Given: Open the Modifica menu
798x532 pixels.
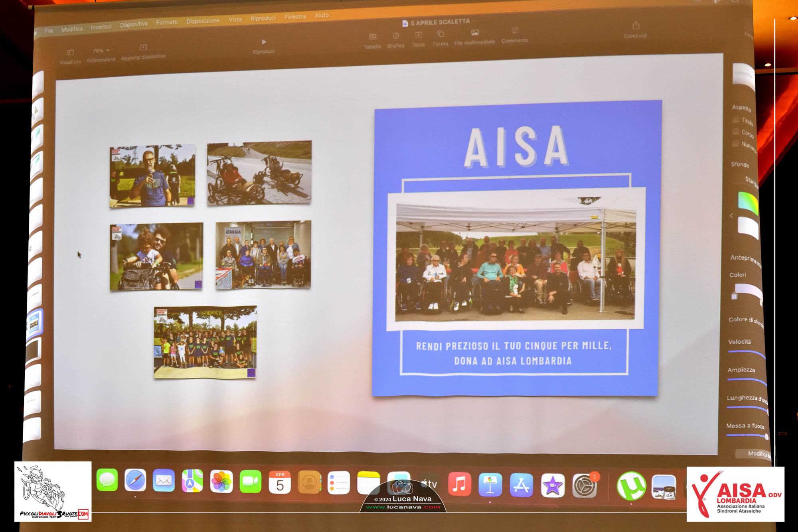Looking at the screenshot, I should [72, 29].
